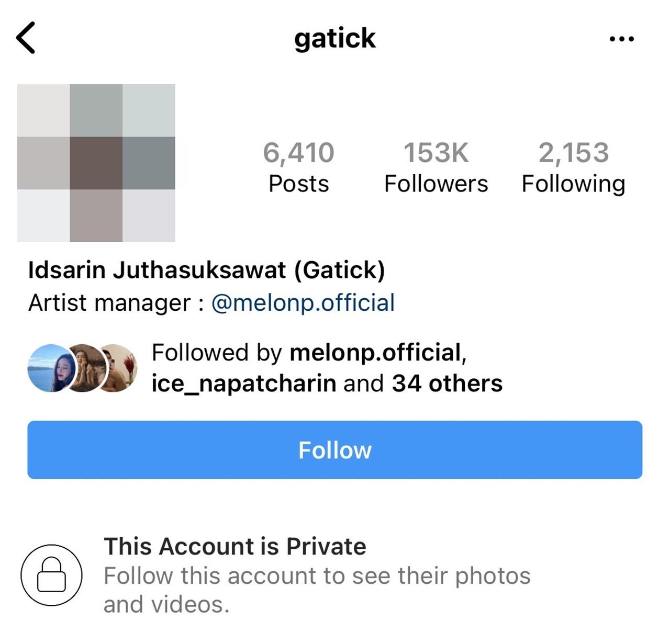Tap the back arrow icon
Screen dimensions: 670x644
(26, 38)
